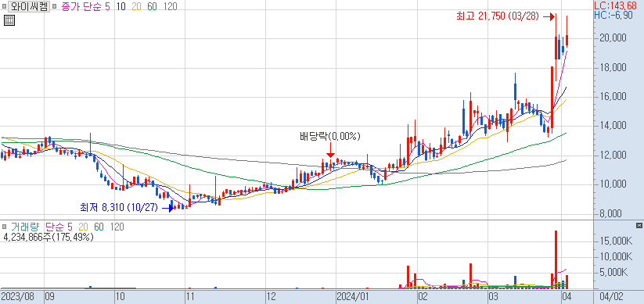
Task: Select the orange 20 volume average label
Action: click(84, 227)
